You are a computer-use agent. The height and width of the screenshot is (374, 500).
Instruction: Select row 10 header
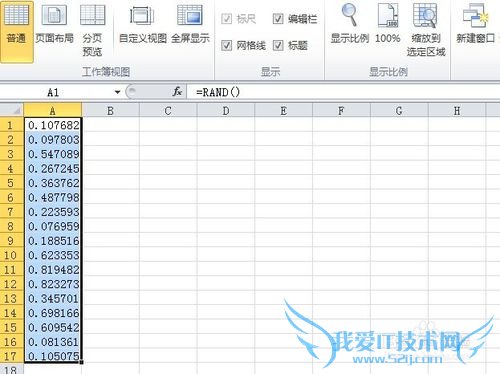point(12,255)
